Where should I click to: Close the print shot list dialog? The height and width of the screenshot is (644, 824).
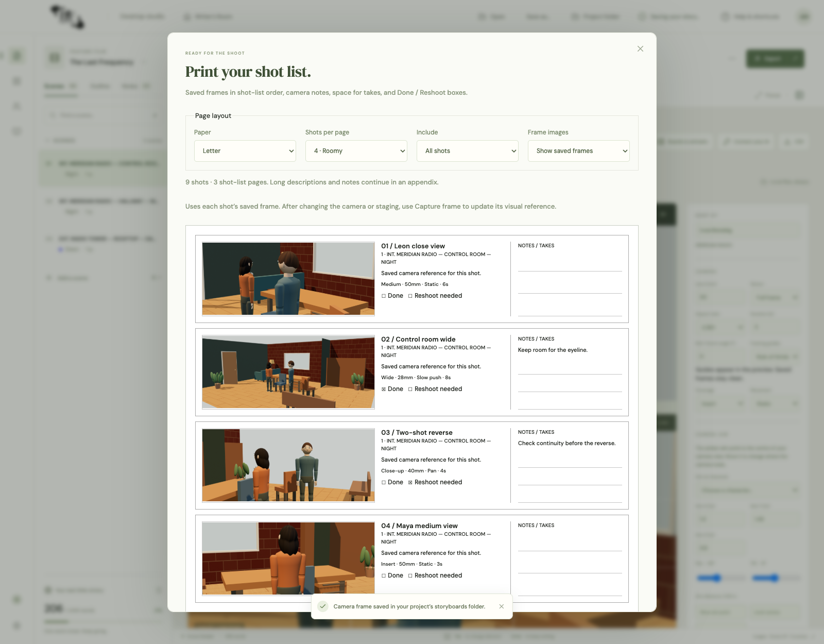coord(640,49)
